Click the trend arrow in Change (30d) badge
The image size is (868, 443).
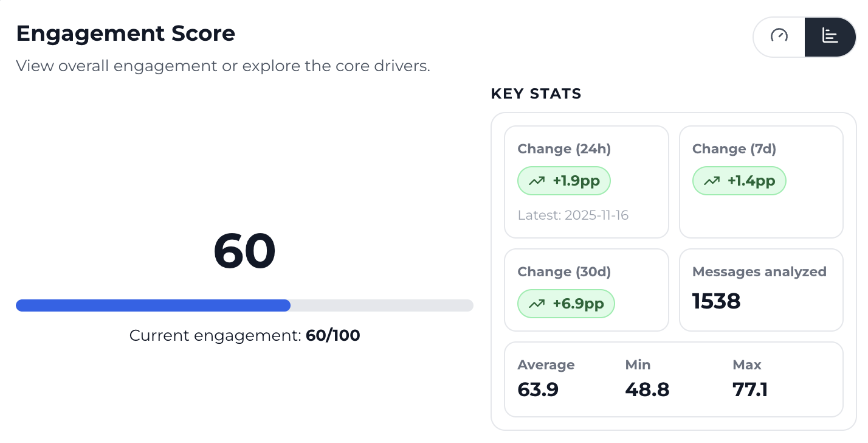[x=537, y=304]
